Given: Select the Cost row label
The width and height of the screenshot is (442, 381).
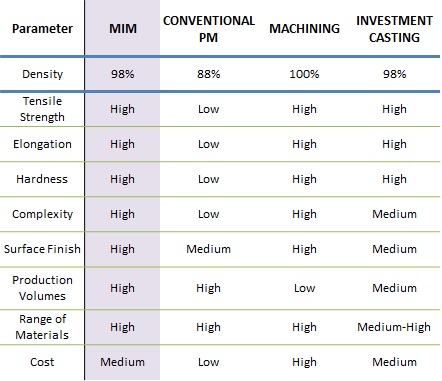Looking at the screenshot, I should pyautogui.click(x=42, y=362).
